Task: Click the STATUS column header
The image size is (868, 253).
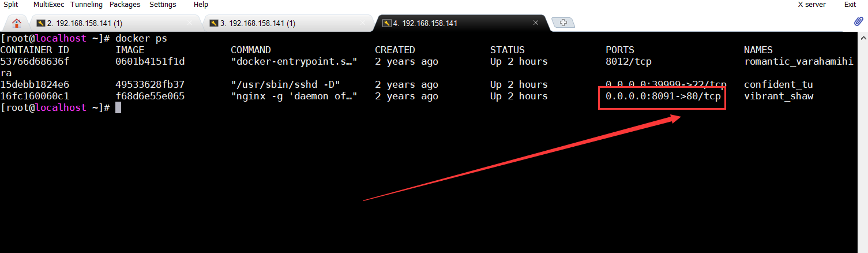Action: [508, 50]
